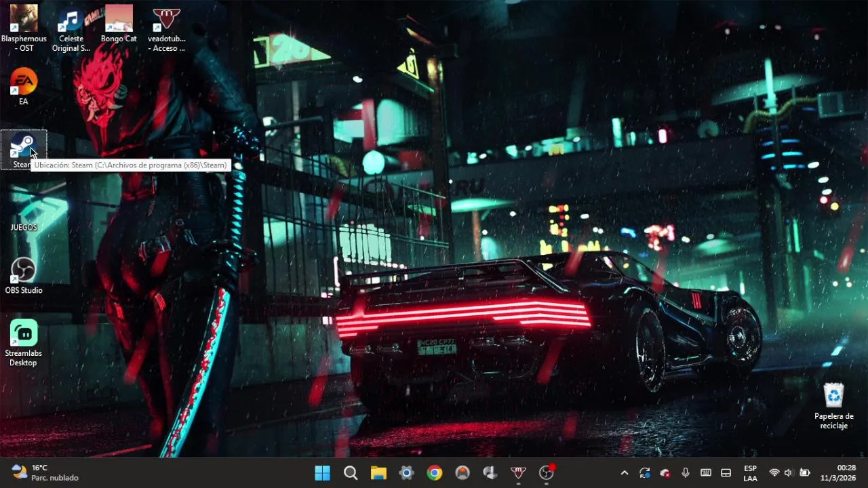Open the virtual touchpad tray icon
The width and height of the screenshot is (868, 488).
tap(726, 473)
